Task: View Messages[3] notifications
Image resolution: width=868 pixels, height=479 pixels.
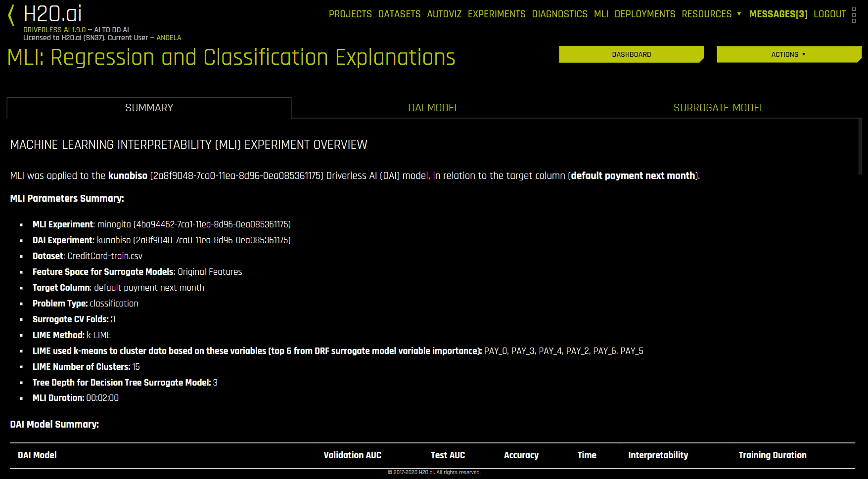Action: click(x=778, y=14)
